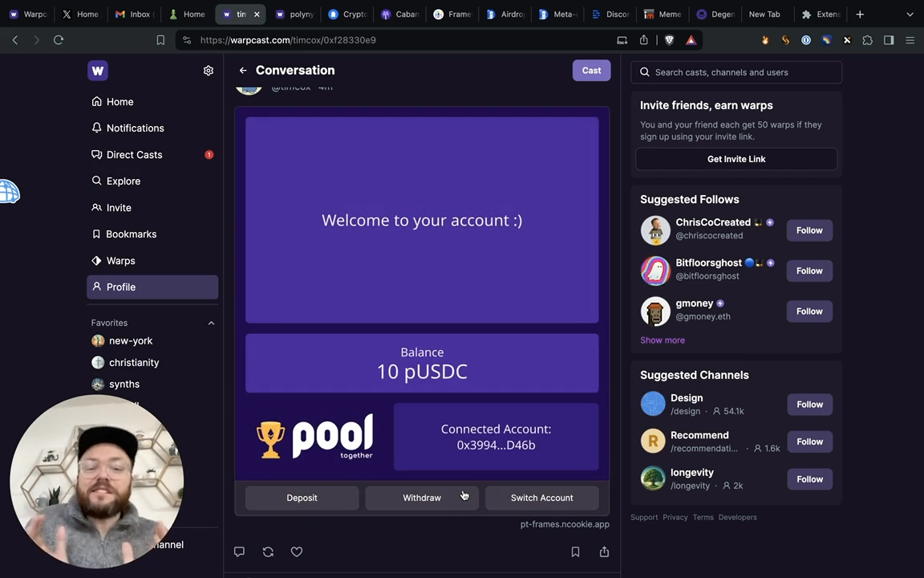Click the browser address bar URL
This screenshot has height=578, width=924.
(288, 40)
